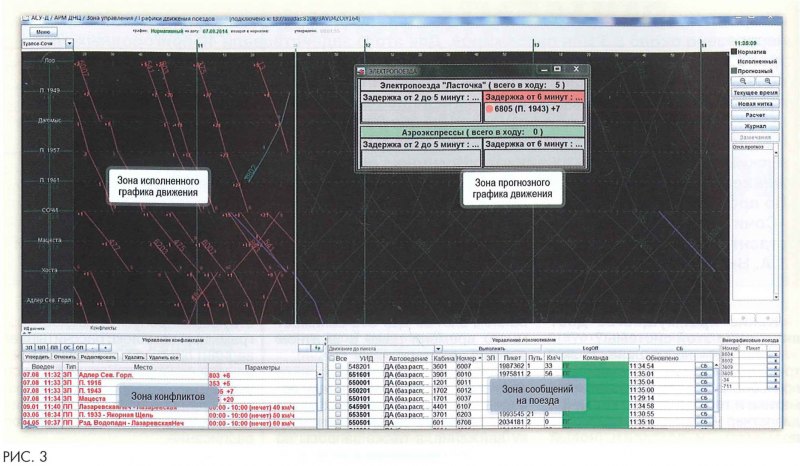Toggle the Норматив schedule checkbox

click(x=735, y=52)
